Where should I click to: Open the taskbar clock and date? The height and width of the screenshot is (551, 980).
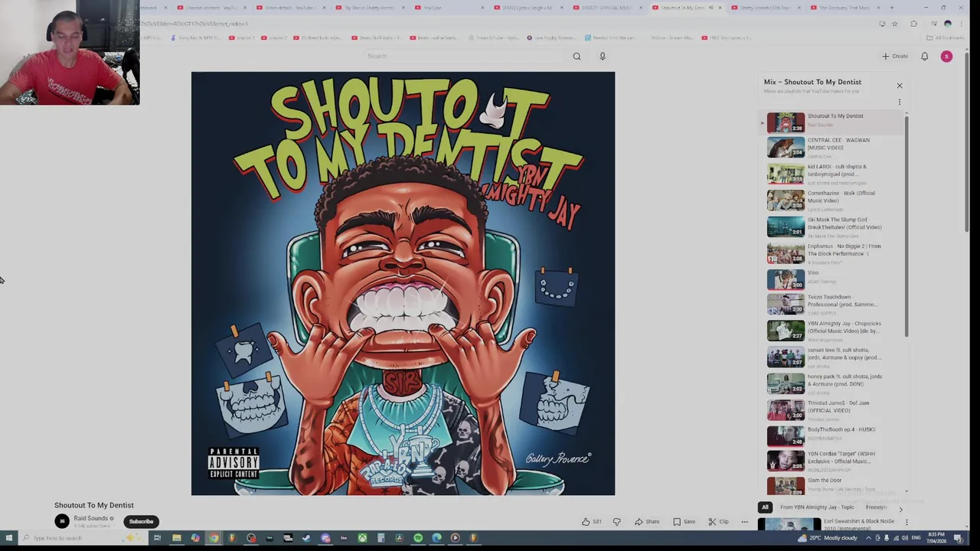(938, 538)
